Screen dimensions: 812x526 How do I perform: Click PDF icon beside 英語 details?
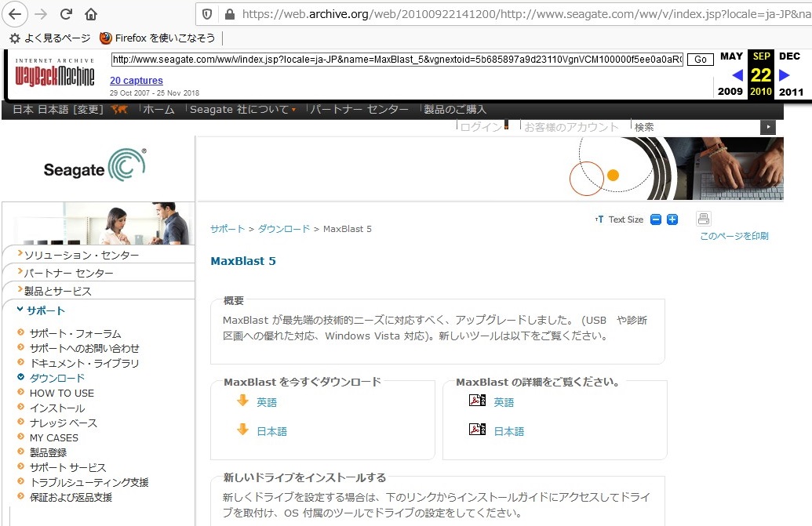tap(478, 400)
